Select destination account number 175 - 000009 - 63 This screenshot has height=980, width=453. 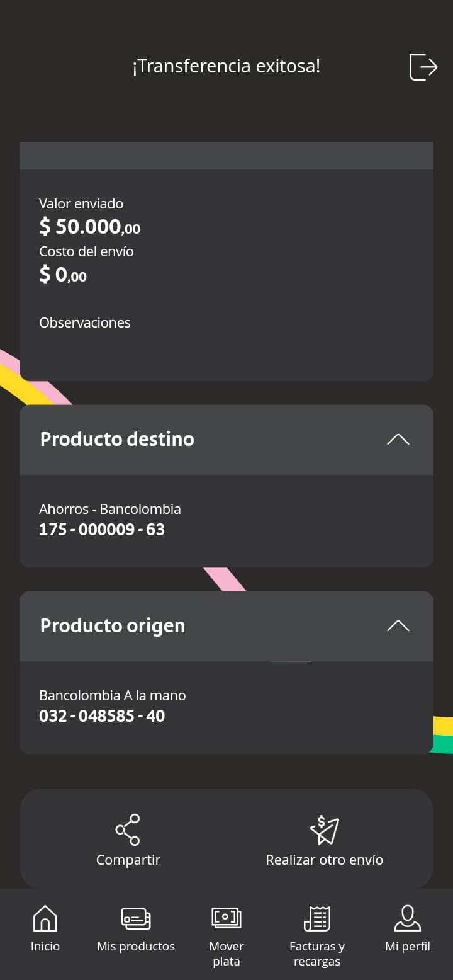point(102,530)
